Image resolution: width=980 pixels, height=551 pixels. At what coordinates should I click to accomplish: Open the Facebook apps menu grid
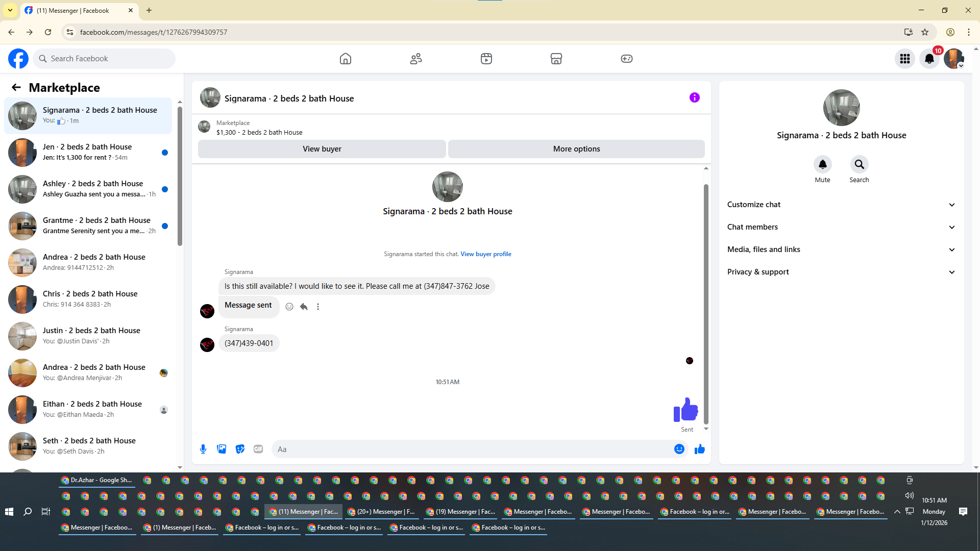click(905, 59)
